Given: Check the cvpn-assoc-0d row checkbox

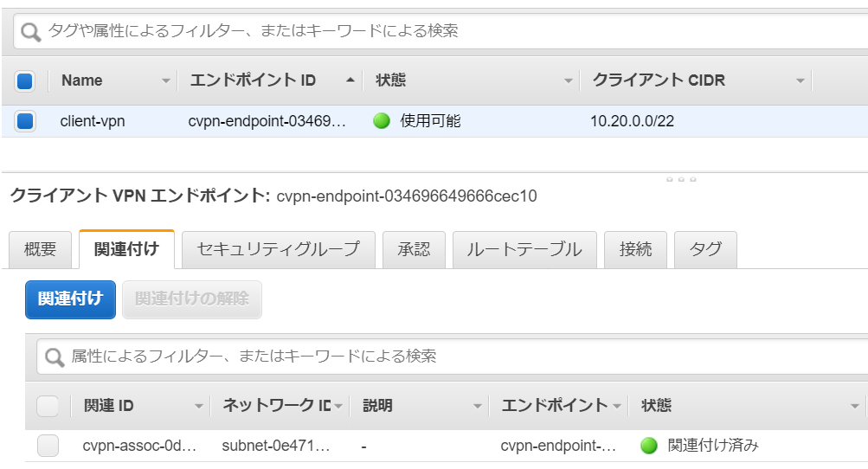Looking at the screenshot, I should [48, 446].
